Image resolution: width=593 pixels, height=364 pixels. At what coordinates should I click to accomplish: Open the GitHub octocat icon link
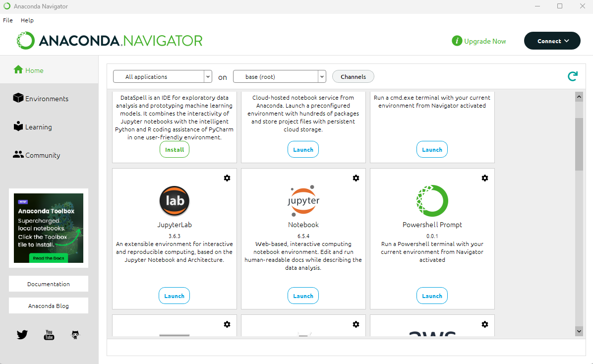point(75,334)
